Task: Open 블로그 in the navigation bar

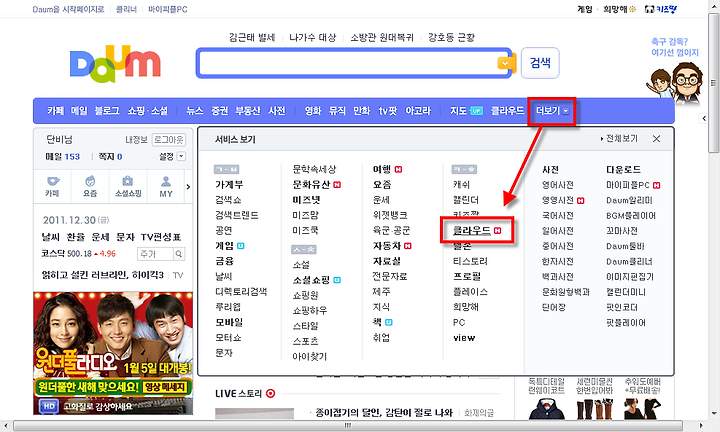Action: tap(107, 111)
